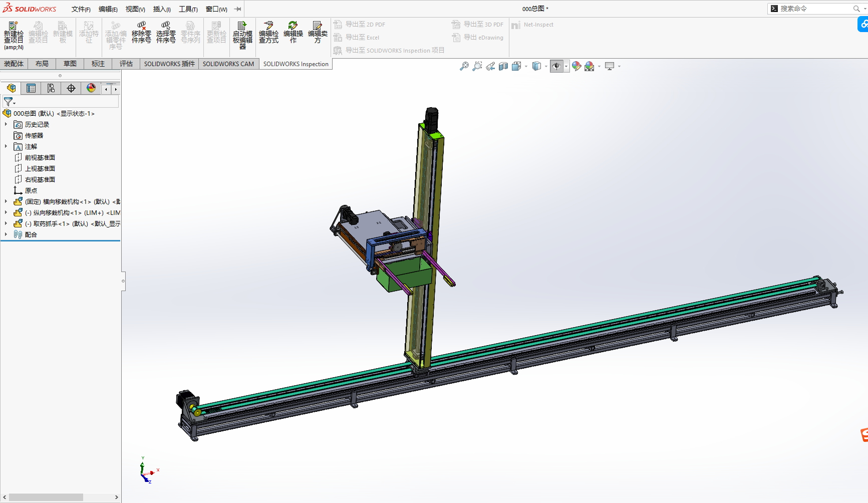Open PropertyManager panel tab

[31, 88]
